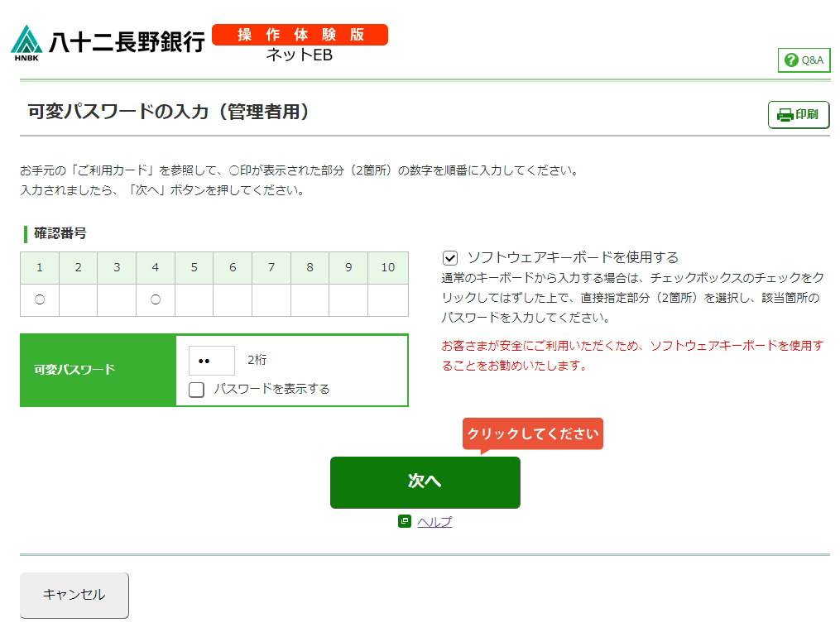
Task: Click the green icon beside ヘルプ
Action: pos(405,521)
